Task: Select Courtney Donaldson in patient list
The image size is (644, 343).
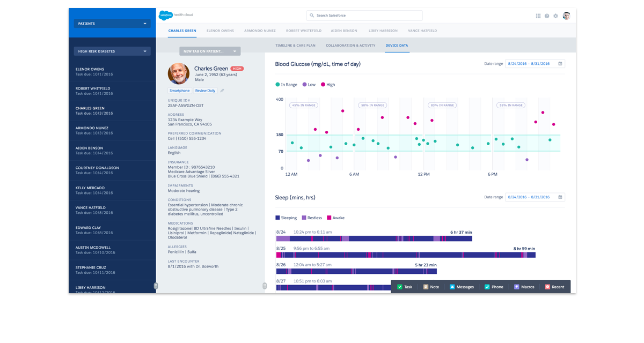Action: coord(97,168)
